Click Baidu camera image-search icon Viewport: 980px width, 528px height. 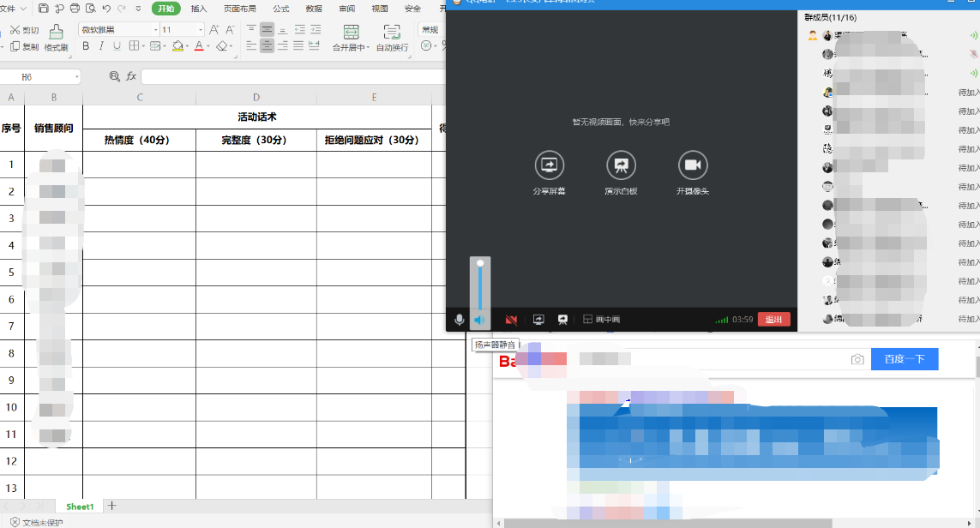(857, 359)
